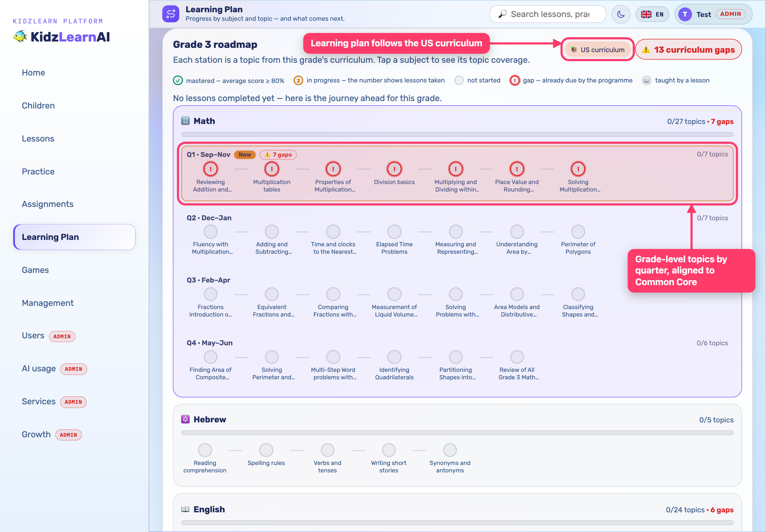Navigate to Assignments in sidebar
Image resolution: width=766 pixels, height=532 pixels.
47,204
